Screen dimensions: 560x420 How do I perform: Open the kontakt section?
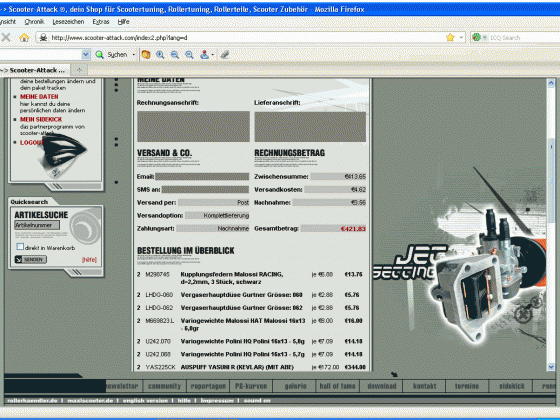[x=424, y=386]
